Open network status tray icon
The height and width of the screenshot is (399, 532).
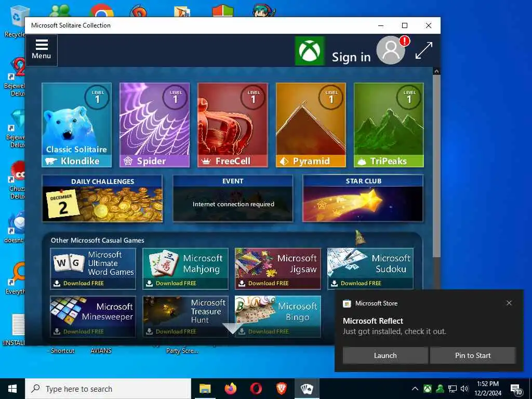click(453, 389)
